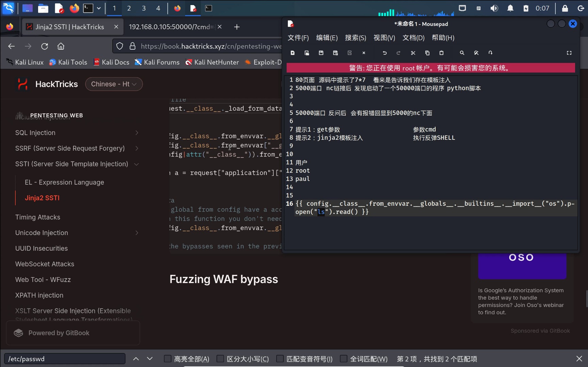This screenshot has height=367, width=588.
Task: Open a new Firefox tab
Action: pyautogui.click(x=237, y=27)
